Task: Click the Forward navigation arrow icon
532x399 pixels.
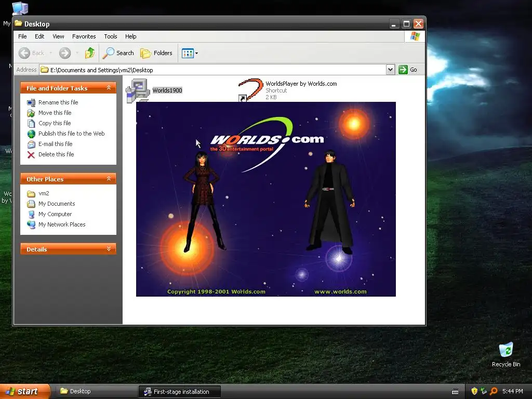Action: coord(65,53)
